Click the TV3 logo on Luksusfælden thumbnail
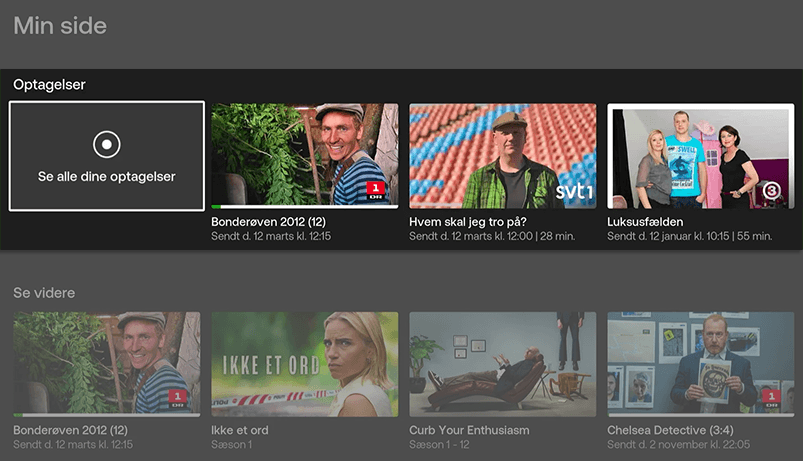 pos(771,191)
